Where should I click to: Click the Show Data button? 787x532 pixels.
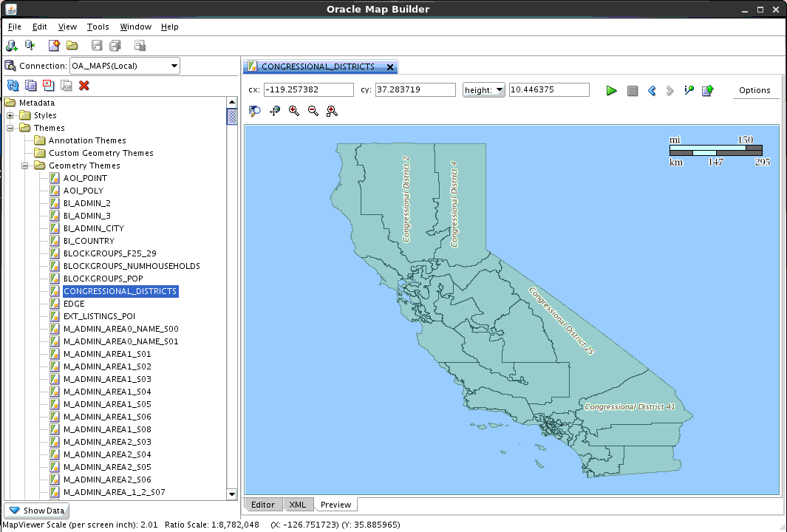tap(35, 511)
